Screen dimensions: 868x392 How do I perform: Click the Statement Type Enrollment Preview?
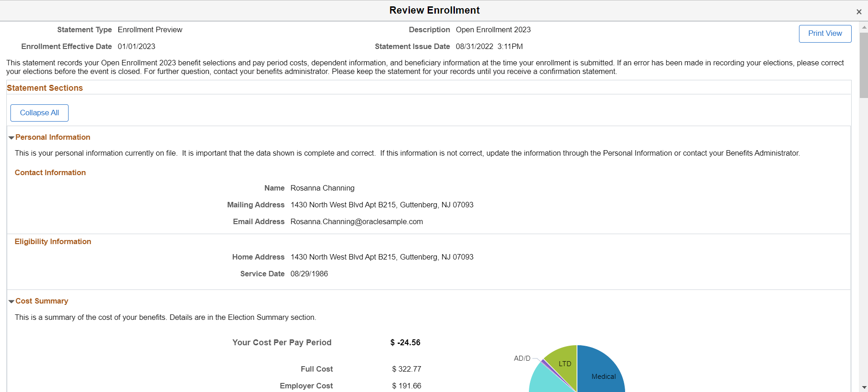[150, 29]
